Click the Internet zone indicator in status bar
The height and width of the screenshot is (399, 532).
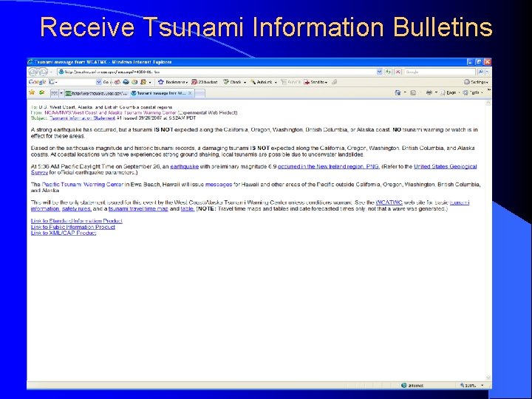pos(412,386)
